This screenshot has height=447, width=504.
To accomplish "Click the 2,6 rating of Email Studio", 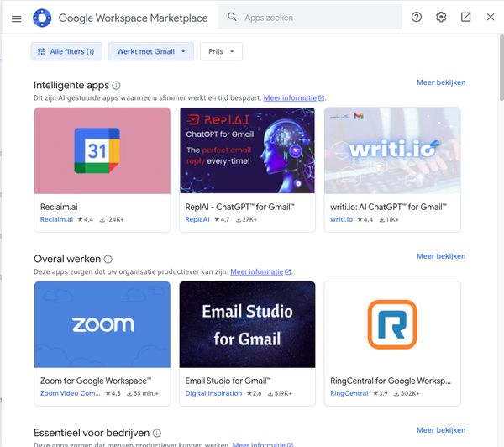I will click(254, 393).
